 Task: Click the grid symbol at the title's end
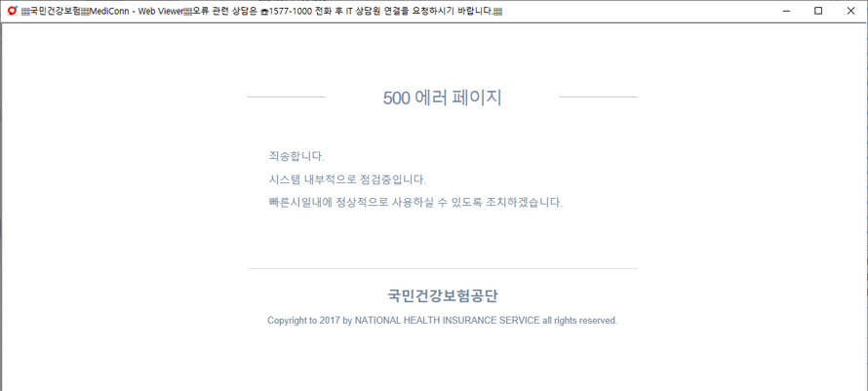[x=497, y=12]
